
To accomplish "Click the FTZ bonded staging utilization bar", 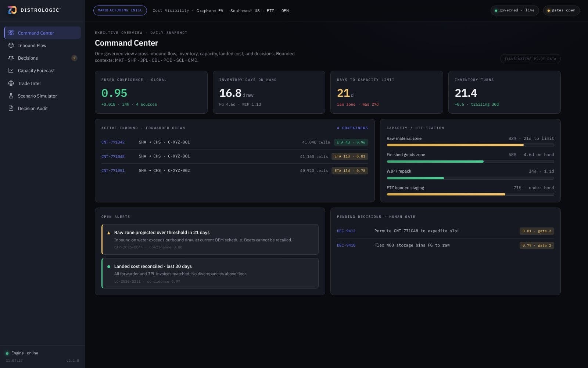I will click(x=470, y=194).
